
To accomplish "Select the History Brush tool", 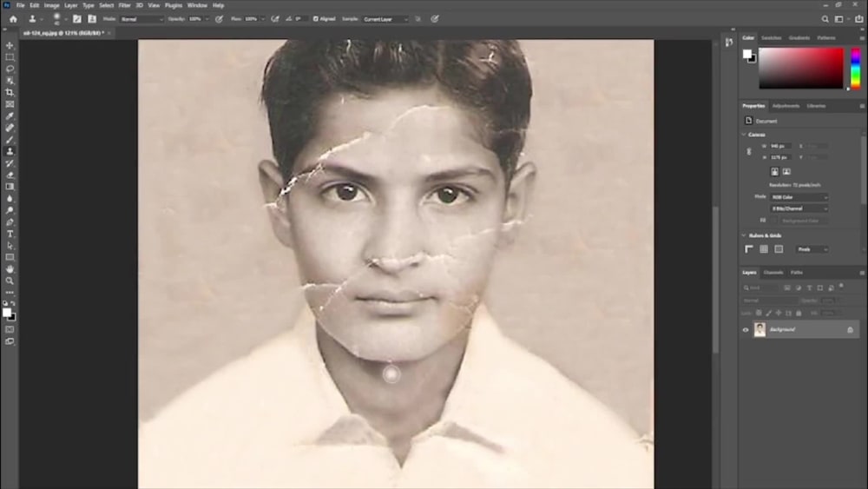I will pyautogui.click(x=10, y=163).
